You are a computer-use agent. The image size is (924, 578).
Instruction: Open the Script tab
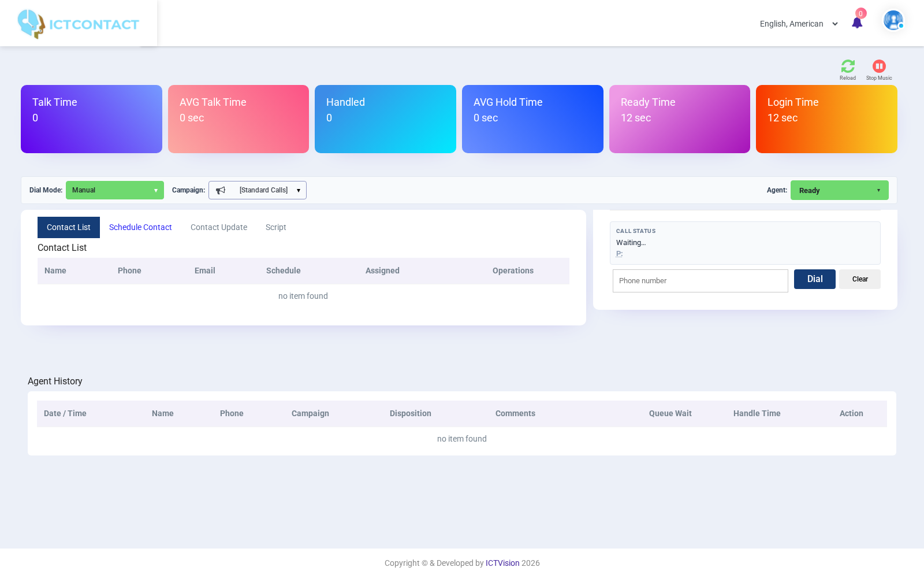[x=276, y=227]
